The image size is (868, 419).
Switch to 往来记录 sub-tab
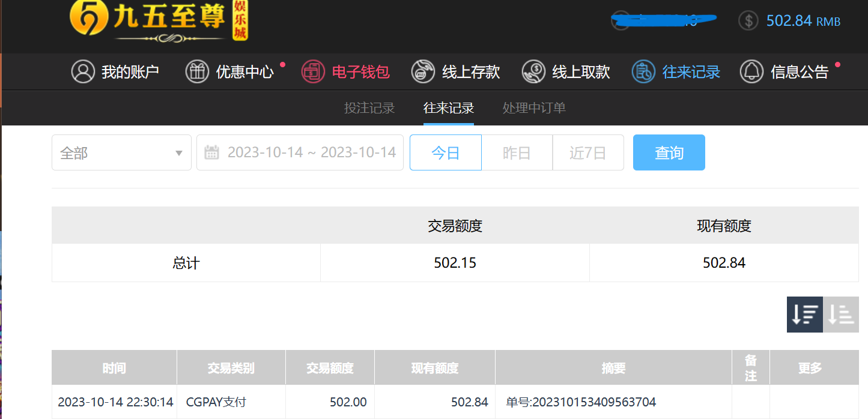[449, 108]
